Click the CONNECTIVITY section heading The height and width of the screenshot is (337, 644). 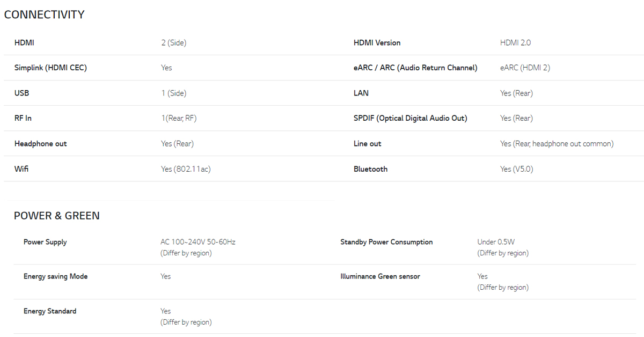point(44,15)
